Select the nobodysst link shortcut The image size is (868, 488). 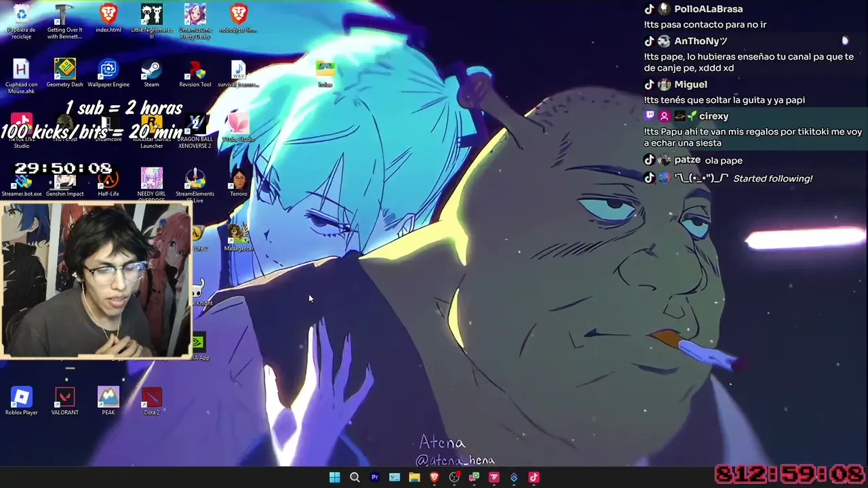pos(239,19)
